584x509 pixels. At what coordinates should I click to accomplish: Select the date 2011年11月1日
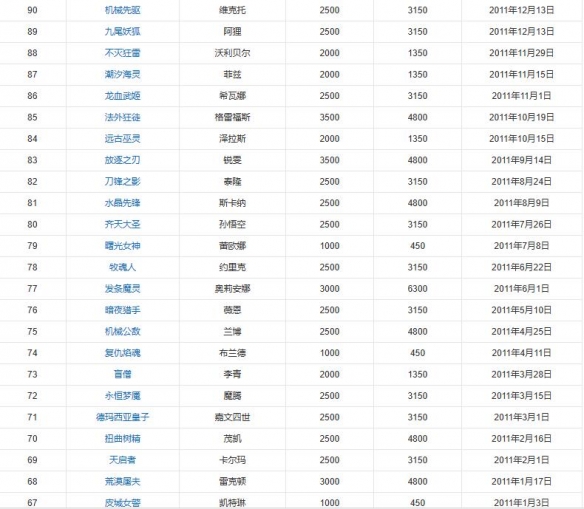(521, 96)
